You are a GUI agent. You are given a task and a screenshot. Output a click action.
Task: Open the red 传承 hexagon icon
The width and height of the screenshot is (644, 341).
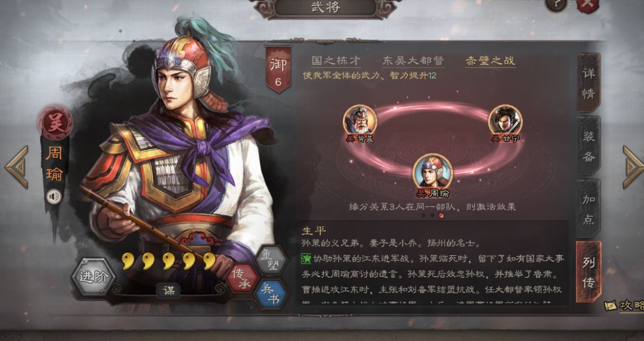pyautogui.click(x=242, y=278)
